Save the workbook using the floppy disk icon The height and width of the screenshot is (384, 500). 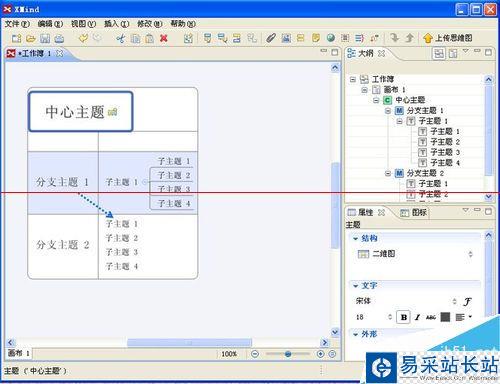(x=45, y=38)
